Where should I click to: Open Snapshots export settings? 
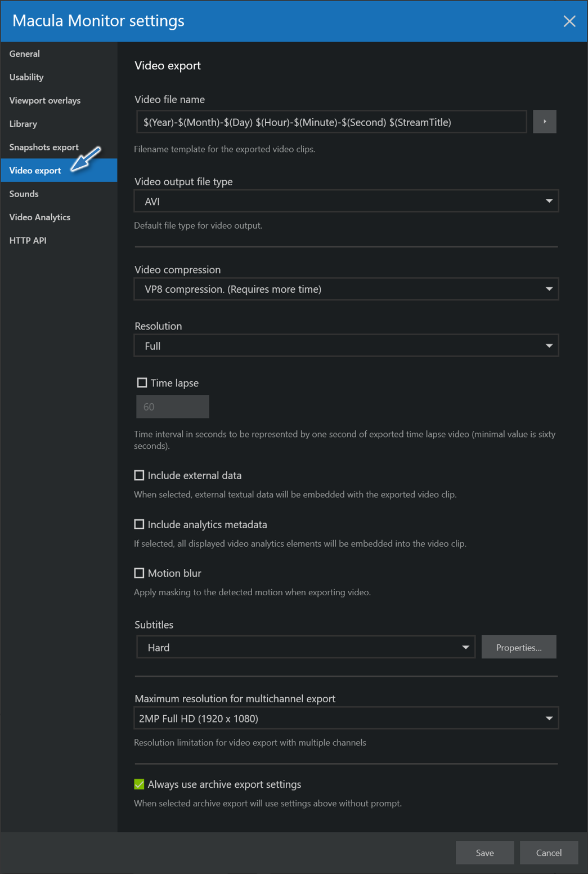pos(59,147)
